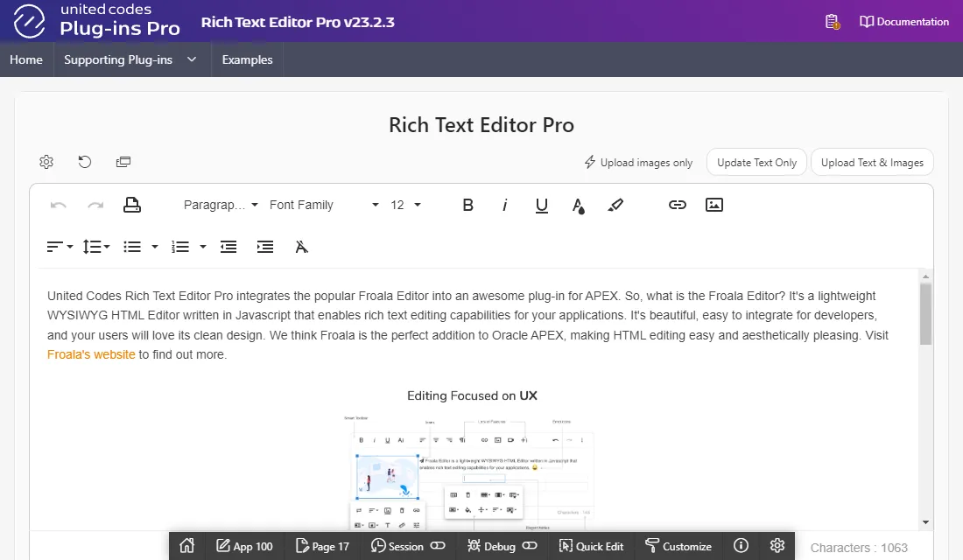Viewport: 963px width, 560px height.
Task: Click the editor's vertical scrollbar thumb
Action: click(925, 313)
